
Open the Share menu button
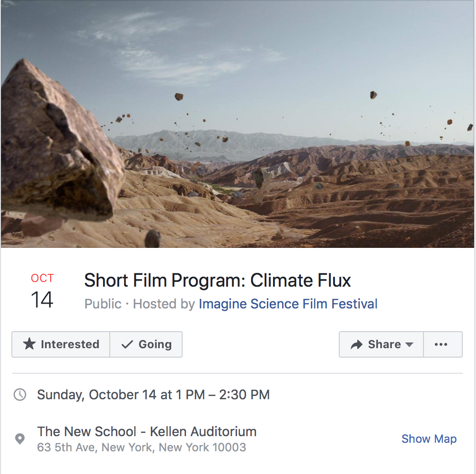(x=381, y=344)
